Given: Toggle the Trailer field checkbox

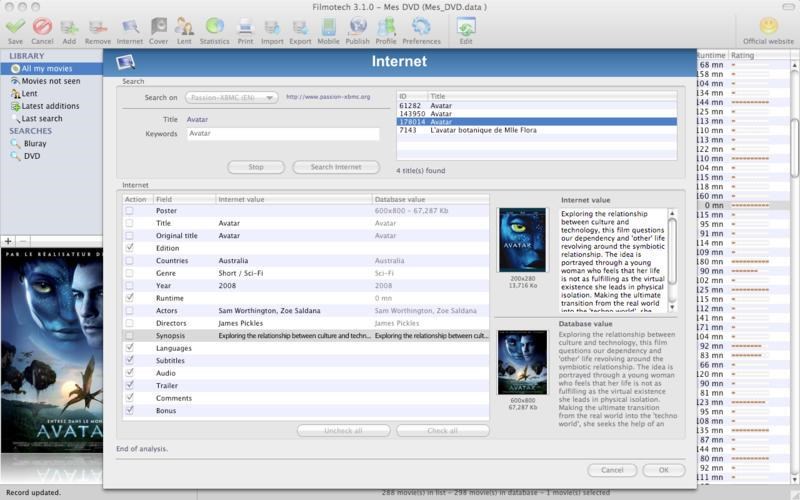Looking at the screenshot, I should (x=130, y=385).
